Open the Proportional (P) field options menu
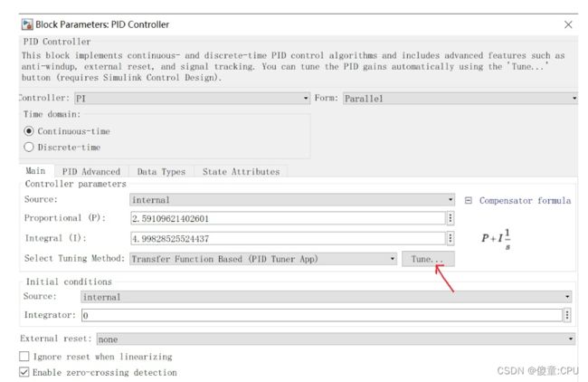 450,218
